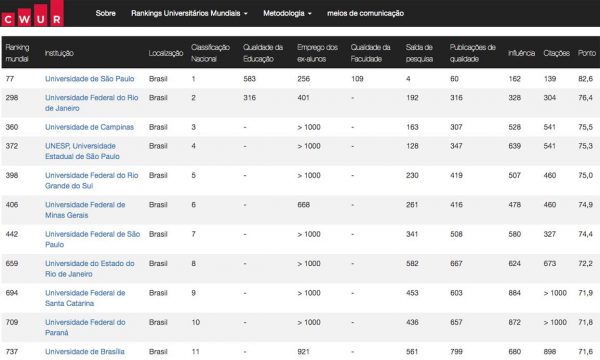
Task: Click the Qualidade da Educação column header
Action: (x=263, y=53)
